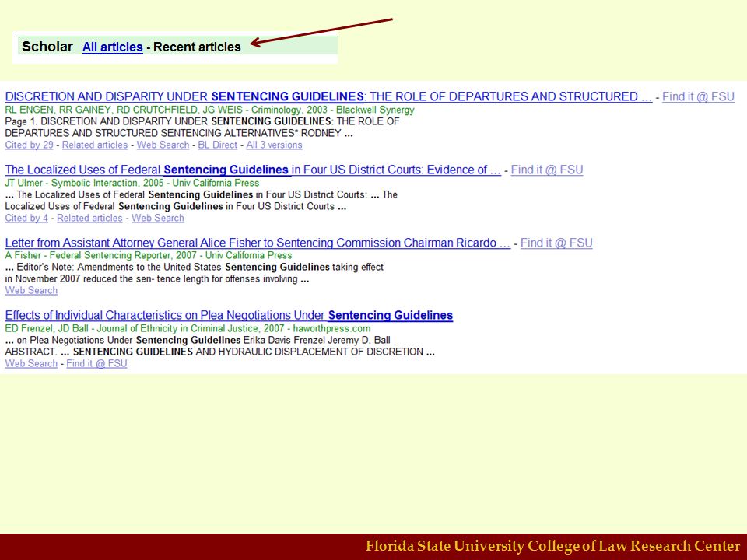747x560 pixels.
Task: Click Find it @ FSU under the Frenzel result
Action: tap(96, 363)
